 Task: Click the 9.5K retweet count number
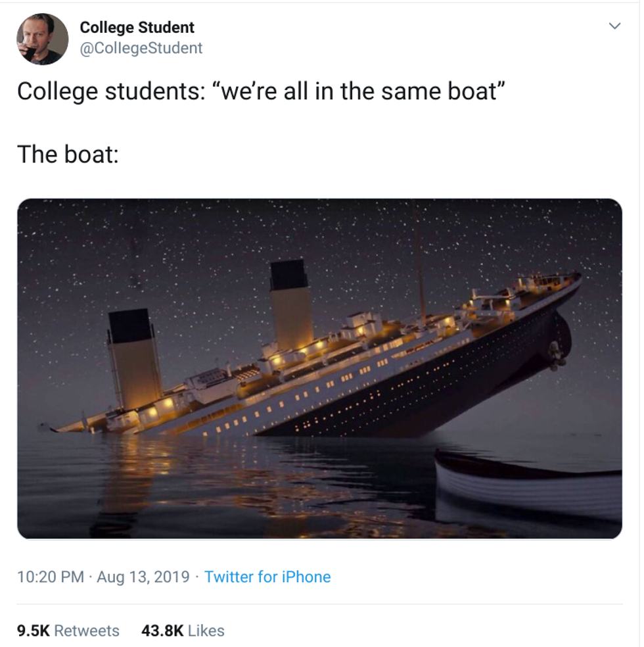point(33,631)
